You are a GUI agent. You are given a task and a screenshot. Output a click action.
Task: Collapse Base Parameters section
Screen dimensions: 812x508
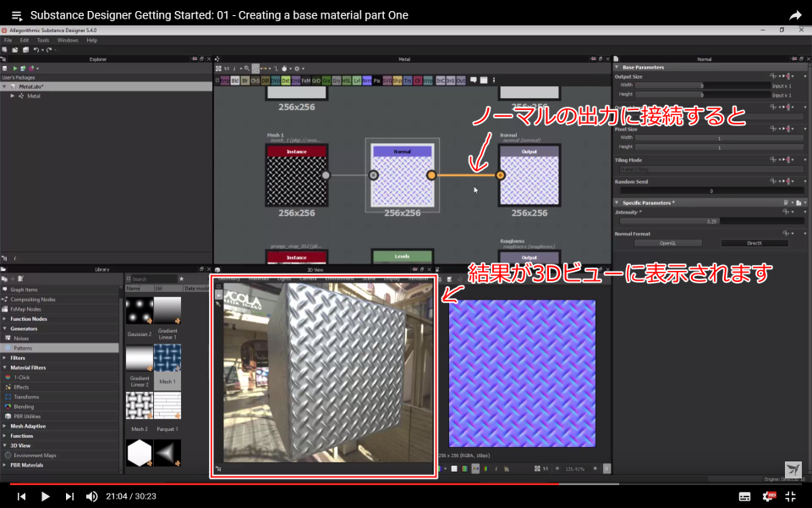[617, 68]
